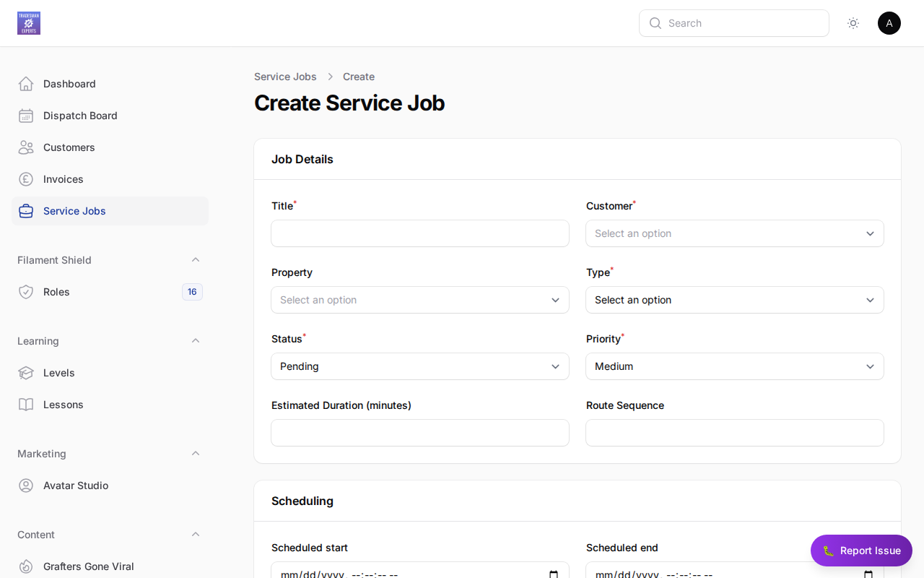
Task: Select the Avatar Studio icon
Action: coord(26,486)
